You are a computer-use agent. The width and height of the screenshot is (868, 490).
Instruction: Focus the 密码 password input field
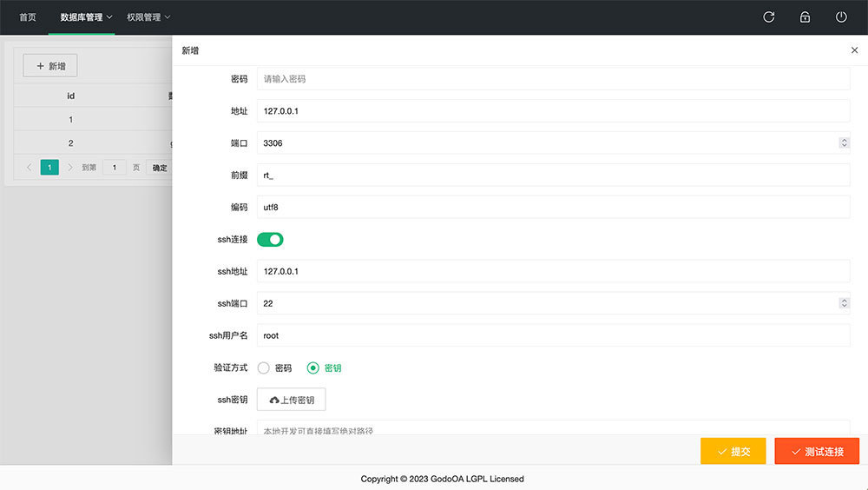pos(553,79)
